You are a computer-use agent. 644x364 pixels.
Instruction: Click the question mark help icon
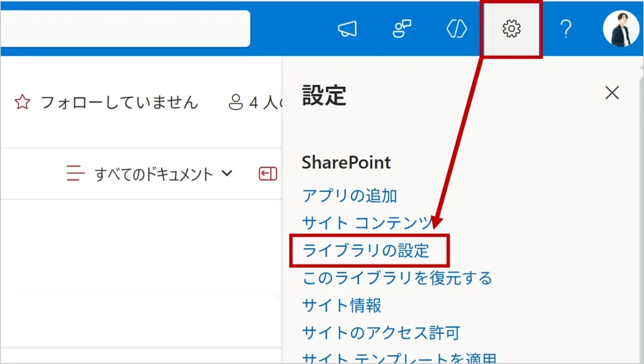coord(566,29)
